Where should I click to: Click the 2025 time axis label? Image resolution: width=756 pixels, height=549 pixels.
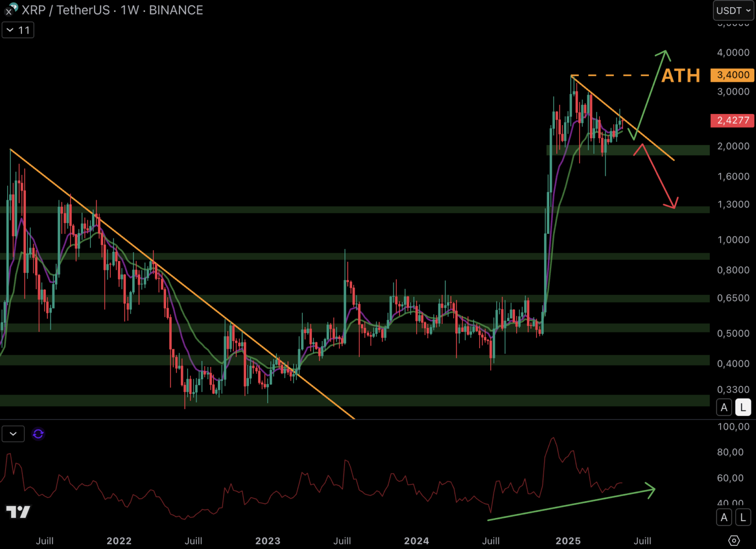pos(568,541)
